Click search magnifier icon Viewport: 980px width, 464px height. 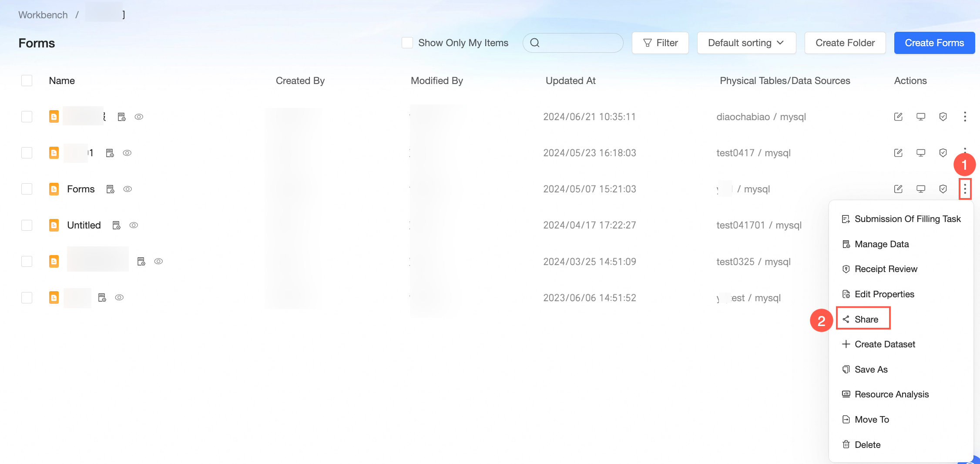pyautogui.click(x=535, y=43)
